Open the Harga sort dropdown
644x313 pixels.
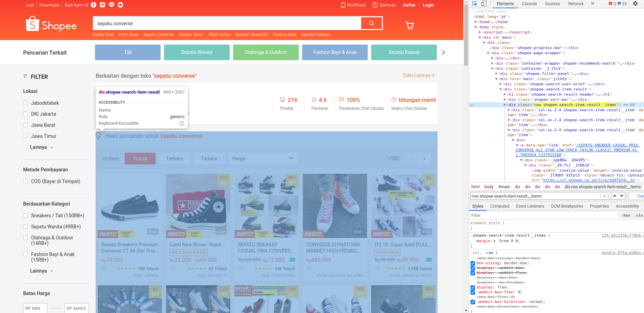click(x=262, y=159)
